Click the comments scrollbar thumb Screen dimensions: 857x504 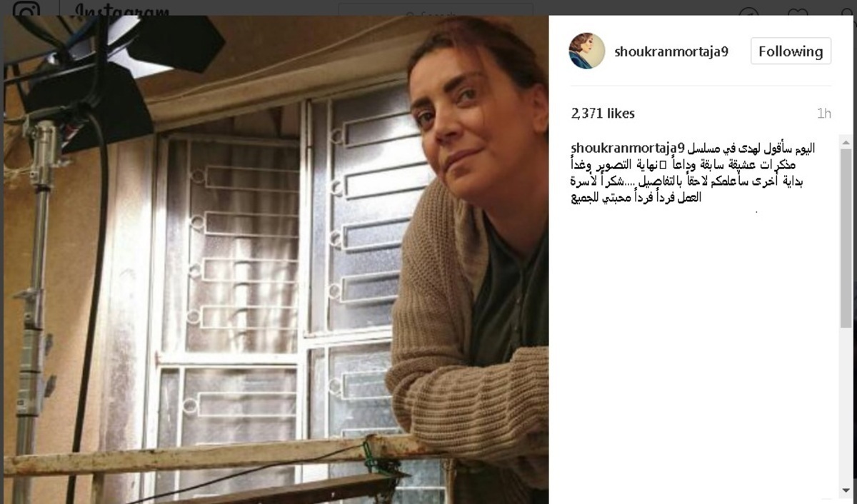[846, 238]
